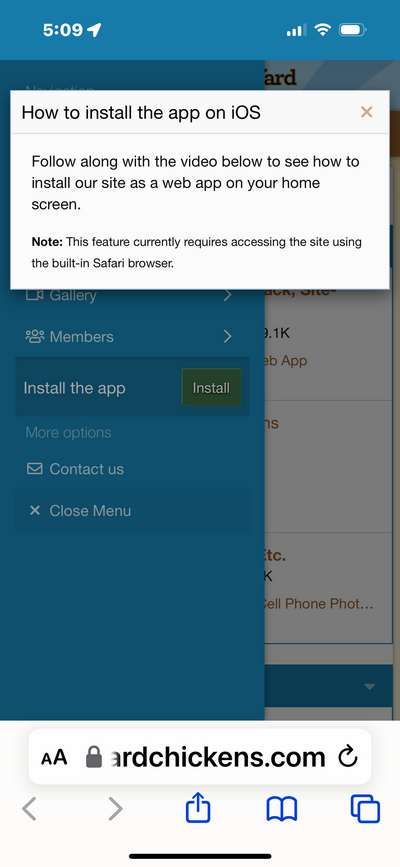Tap the Safari share icon
The width and height of the screenshot is (400, 867).
[x=198, y=809]
